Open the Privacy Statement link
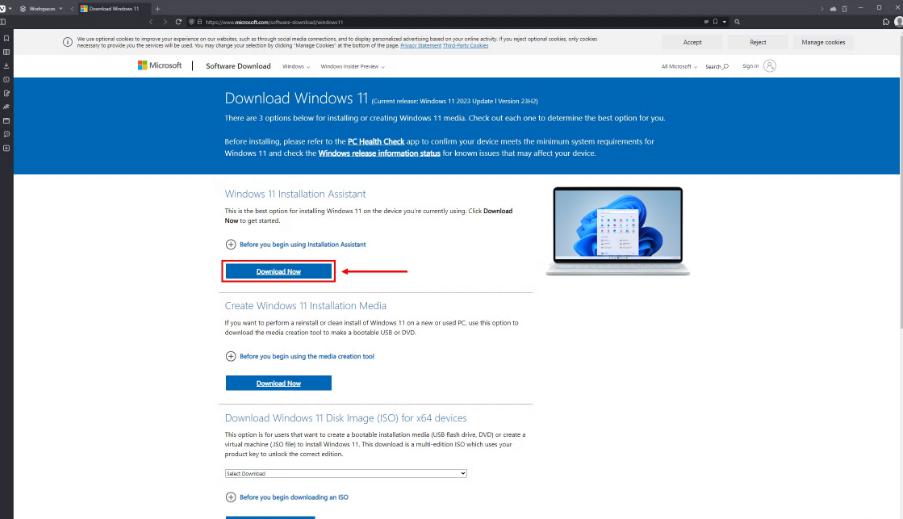The width and height of the screenshot is (903, 519). pos(420,46)
